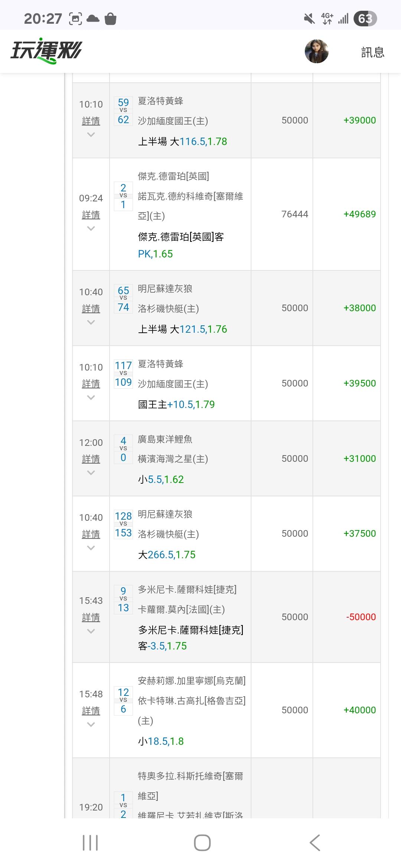
Task: Expand chevron under 15:48 加里寧娜 match
Action: pos(91,724)
